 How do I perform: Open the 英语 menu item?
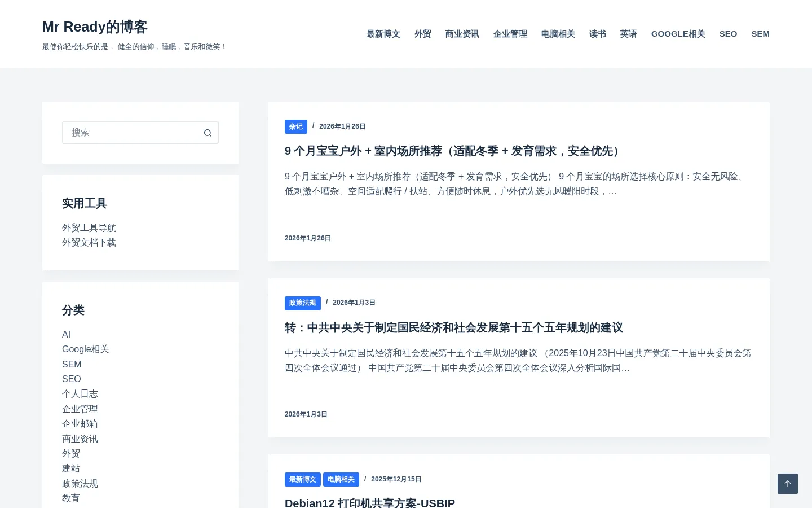629,34
